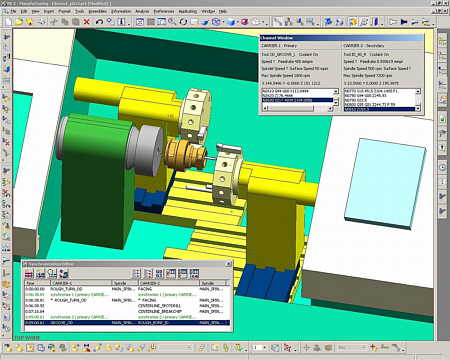Expand dropdown arrow after info icon in top toolbar

129,23
